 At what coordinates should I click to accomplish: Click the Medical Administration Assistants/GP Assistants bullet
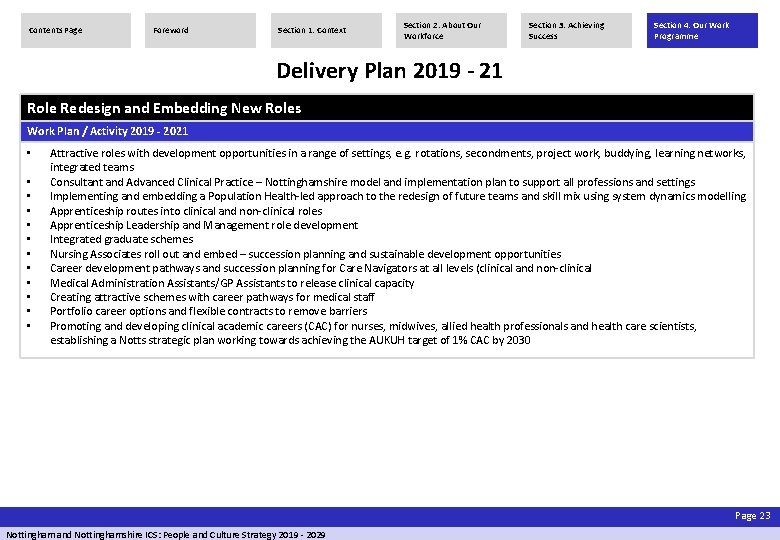tap(232, 283)
